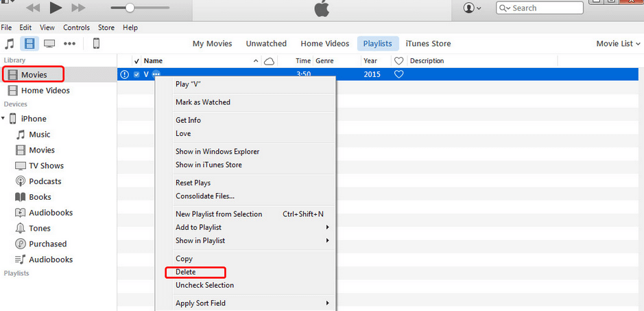Click the ellipsis options icon beside V
The image size is (644, 311).
pos(156,74)
